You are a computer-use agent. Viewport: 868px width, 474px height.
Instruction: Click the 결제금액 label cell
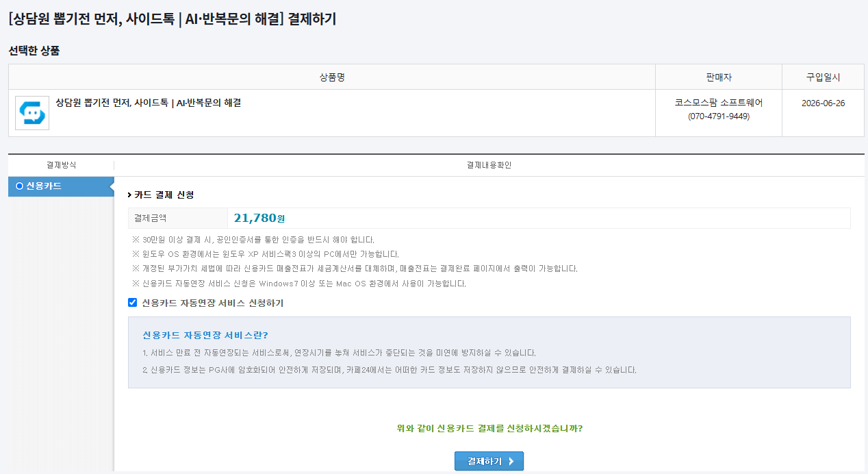pos(178,219)
